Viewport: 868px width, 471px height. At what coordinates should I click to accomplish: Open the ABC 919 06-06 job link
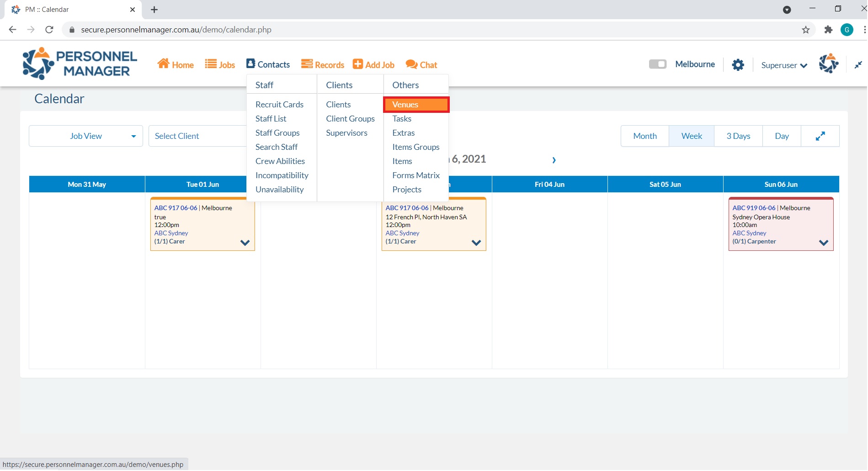[753, 208]
